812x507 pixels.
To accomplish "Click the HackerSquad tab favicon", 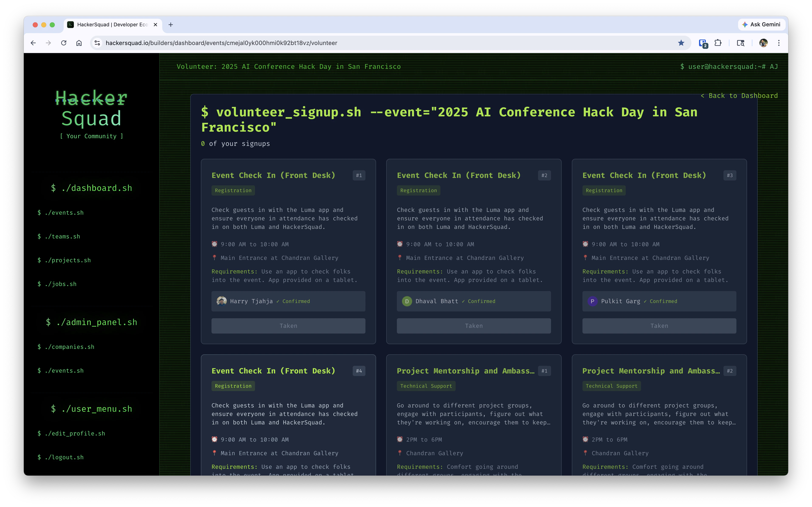I will pos(70,24).
